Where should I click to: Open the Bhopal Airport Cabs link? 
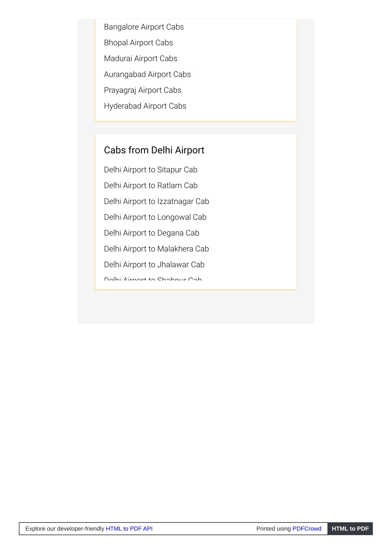coord(139,43)
